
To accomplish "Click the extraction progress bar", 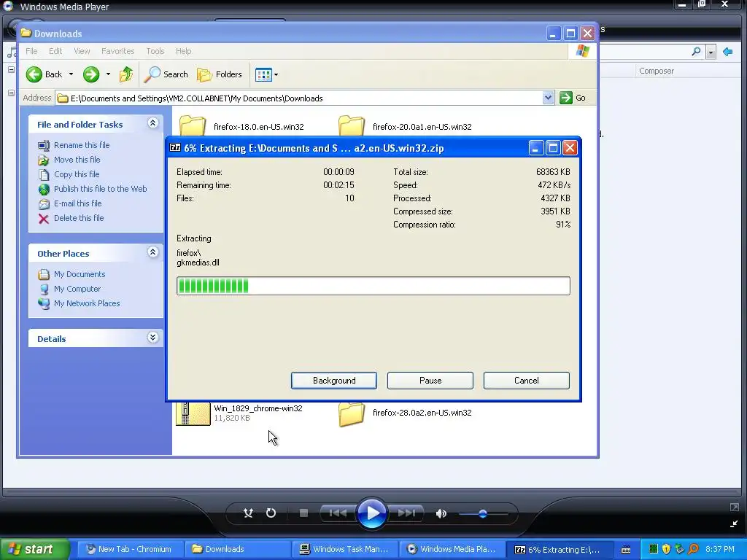I will tap(373, 286).
